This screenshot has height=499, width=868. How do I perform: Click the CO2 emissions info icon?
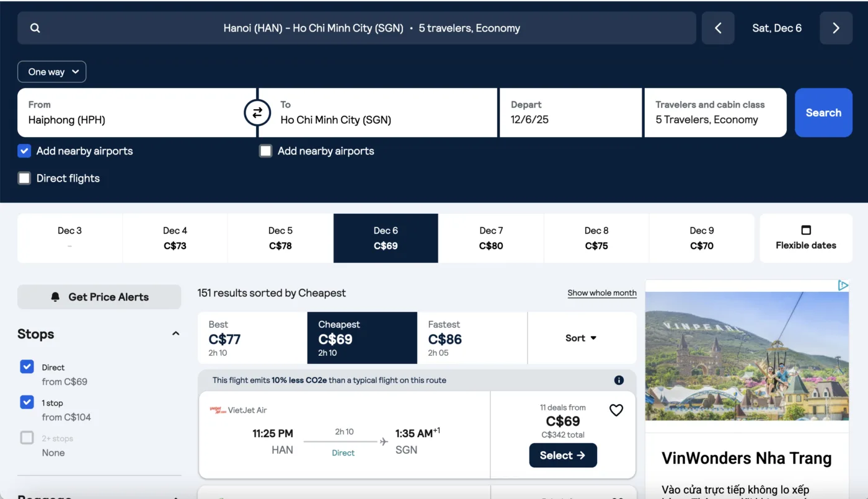tap(619, 380)
